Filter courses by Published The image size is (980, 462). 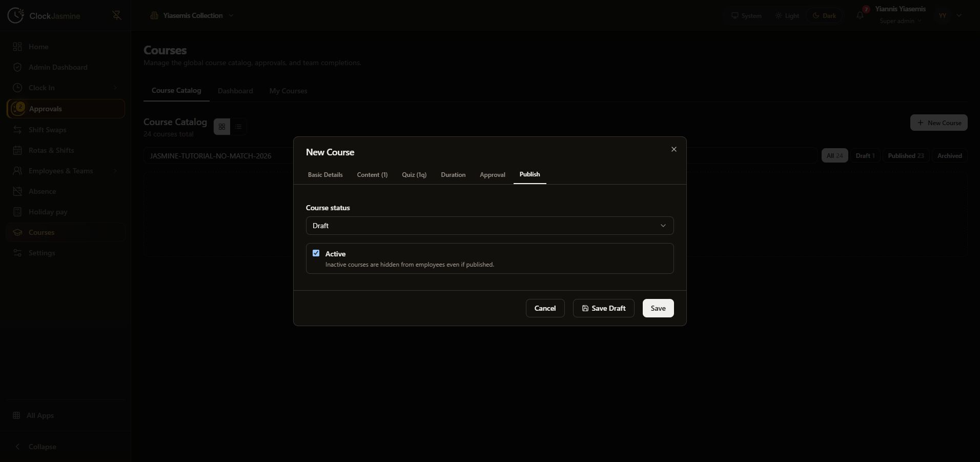pos(906,156)
